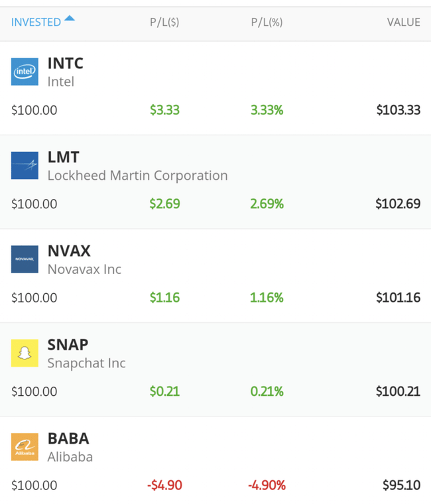431x504 pixels.
Task: Sort by the VALUE column header
Action: [403, 22]
